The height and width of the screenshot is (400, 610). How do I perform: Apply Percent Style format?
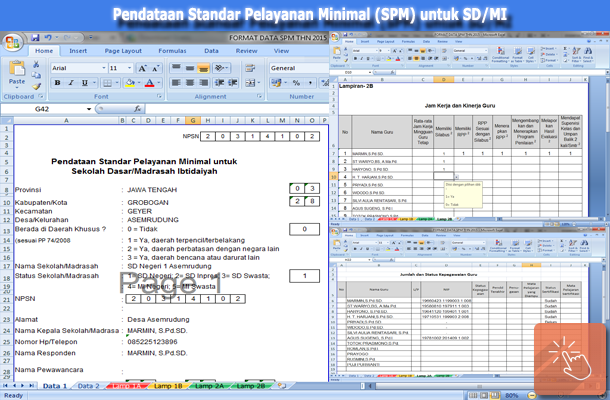point(296,83)
